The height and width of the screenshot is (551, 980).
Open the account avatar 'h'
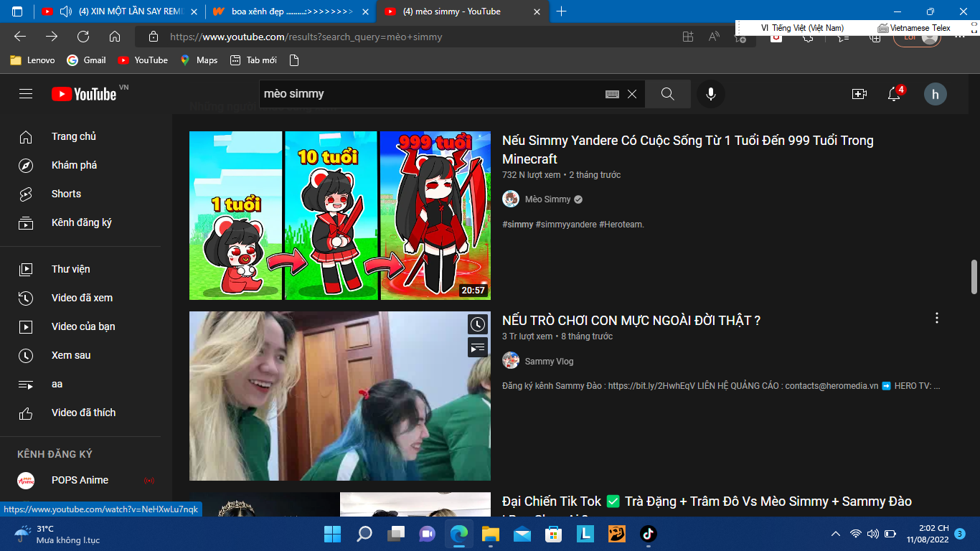pyautogui.click(x=935, y=94)
